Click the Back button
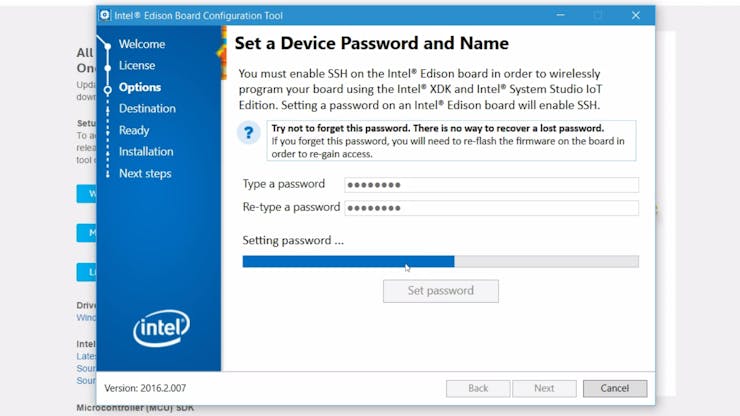Screen dimensions: 740x416 pyautogui.click(x=478, y=388)
